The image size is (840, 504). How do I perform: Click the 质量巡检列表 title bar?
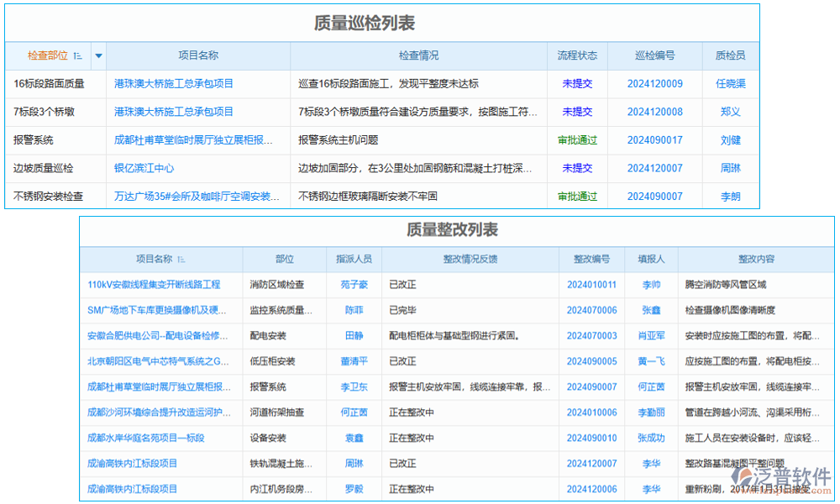coord(380,22)
